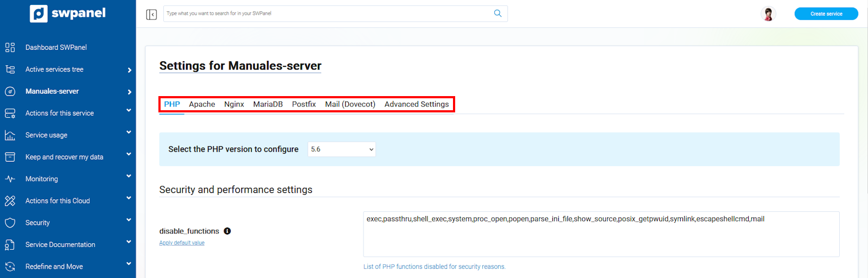This screenshot has width=868, height=278.
Task: Click the Monitoring pulse icon
Action: pyautogui.click(x=10, y=179)
